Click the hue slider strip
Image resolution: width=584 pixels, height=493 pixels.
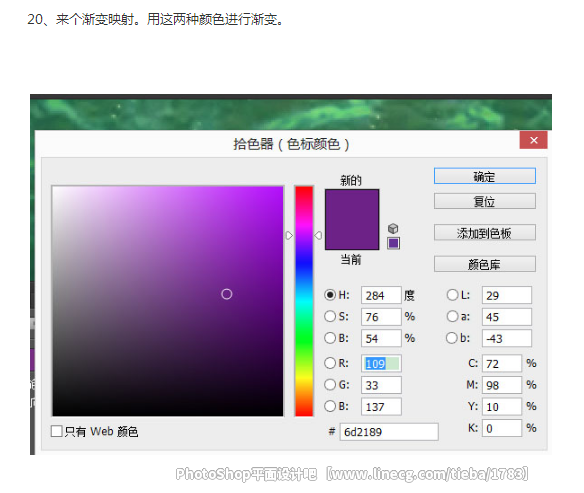pos(304,301)
